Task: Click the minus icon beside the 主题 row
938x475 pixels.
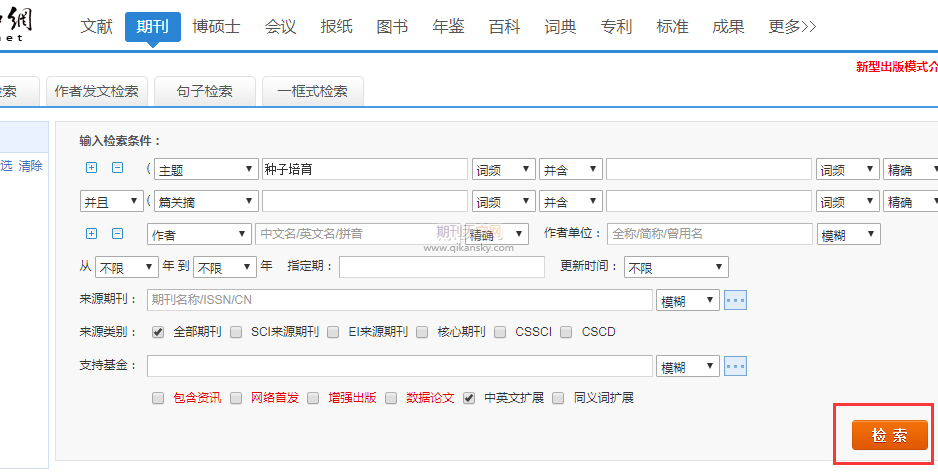Action: (117, 169)
